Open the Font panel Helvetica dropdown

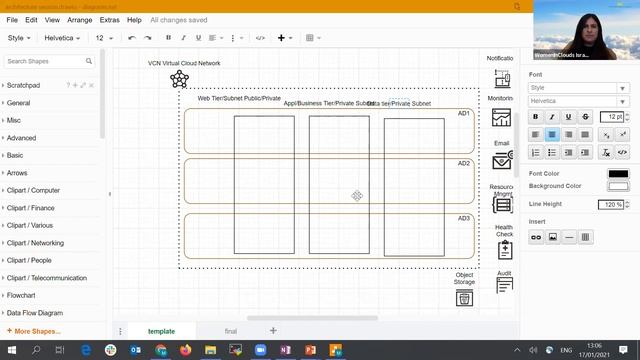(x=578, y=101)
